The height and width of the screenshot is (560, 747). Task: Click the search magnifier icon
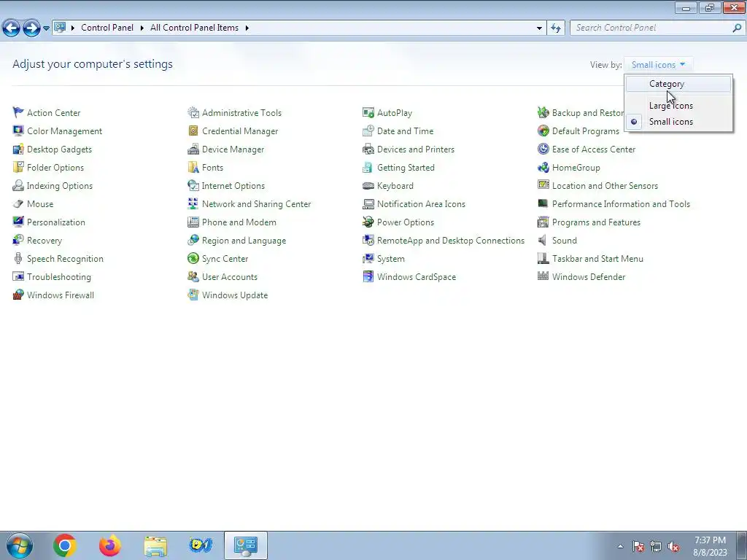click(737, 28)
